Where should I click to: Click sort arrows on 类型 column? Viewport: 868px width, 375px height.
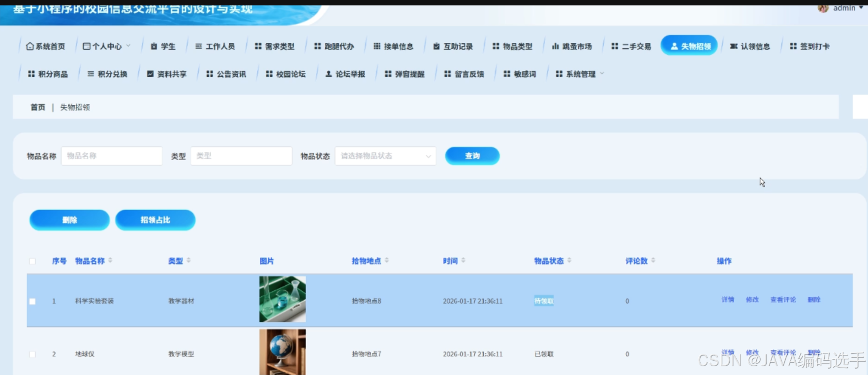point(188,260)
